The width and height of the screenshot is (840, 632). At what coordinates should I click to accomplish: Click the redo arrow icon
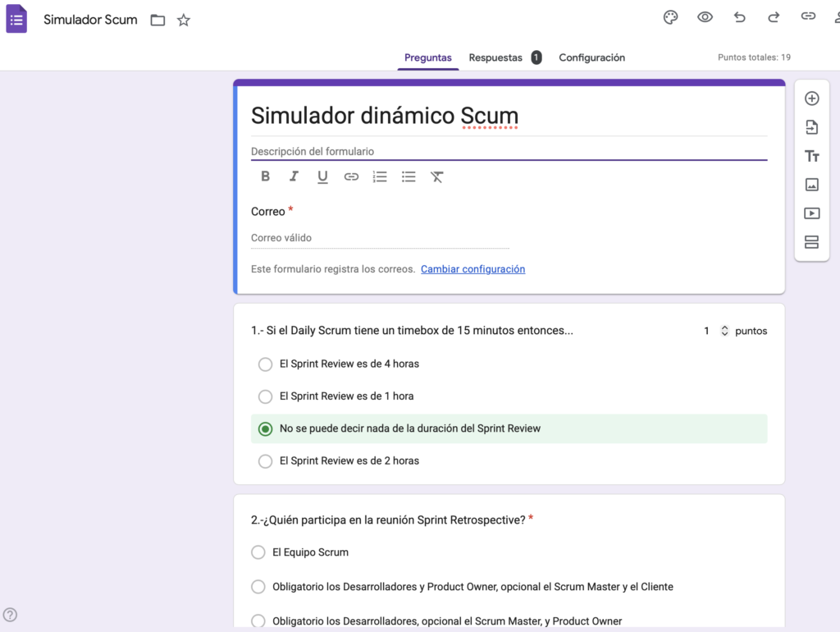point(774,18)
